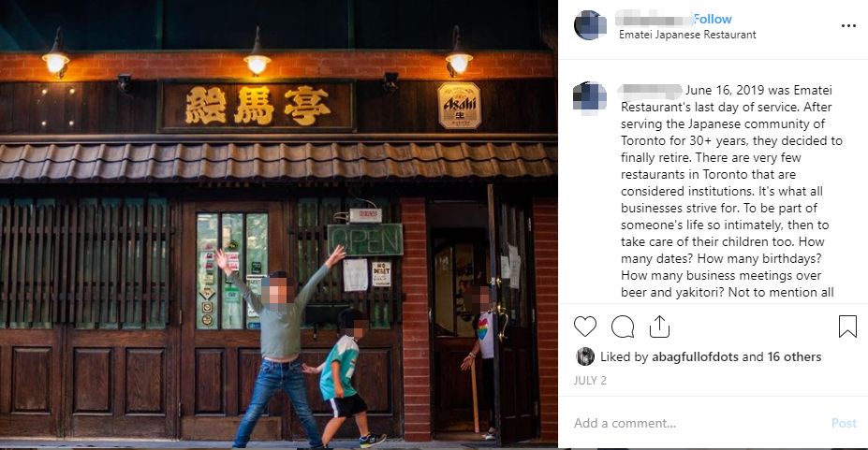The width and height of the screenshot is (868, 450).
Task: View the 16 others who liked
Action: coord(794,357)
